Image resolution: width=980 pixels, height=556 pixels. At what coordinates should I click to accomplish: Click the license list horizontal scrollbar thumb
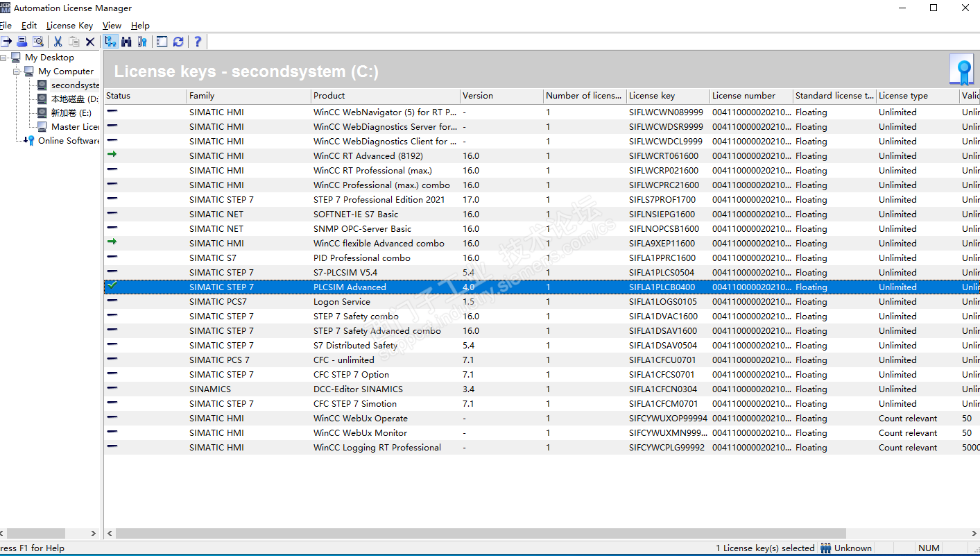tap(480, 534)
